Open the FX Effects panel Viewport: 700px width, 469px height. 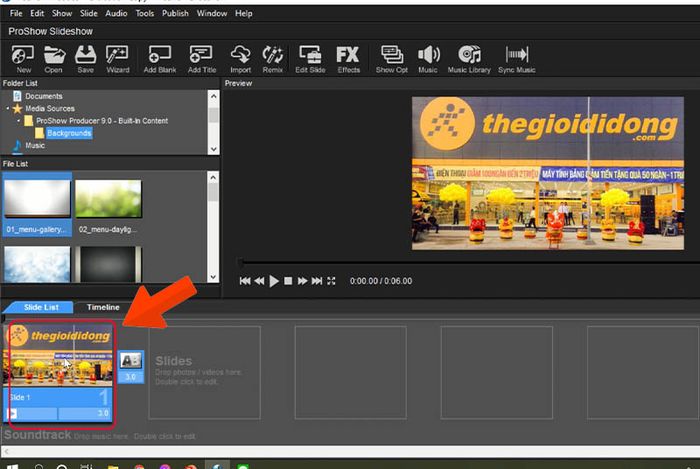coord(348,58)
